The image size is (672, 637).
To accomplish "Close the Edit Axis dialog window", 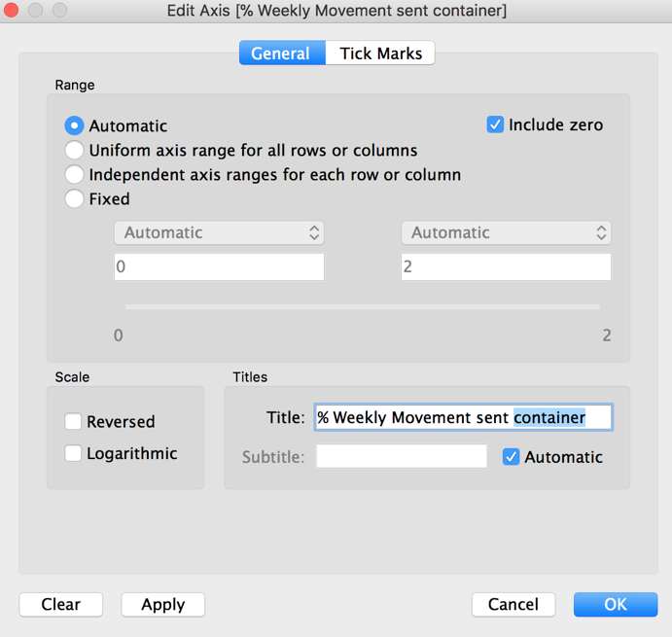I will coord(11,10).
